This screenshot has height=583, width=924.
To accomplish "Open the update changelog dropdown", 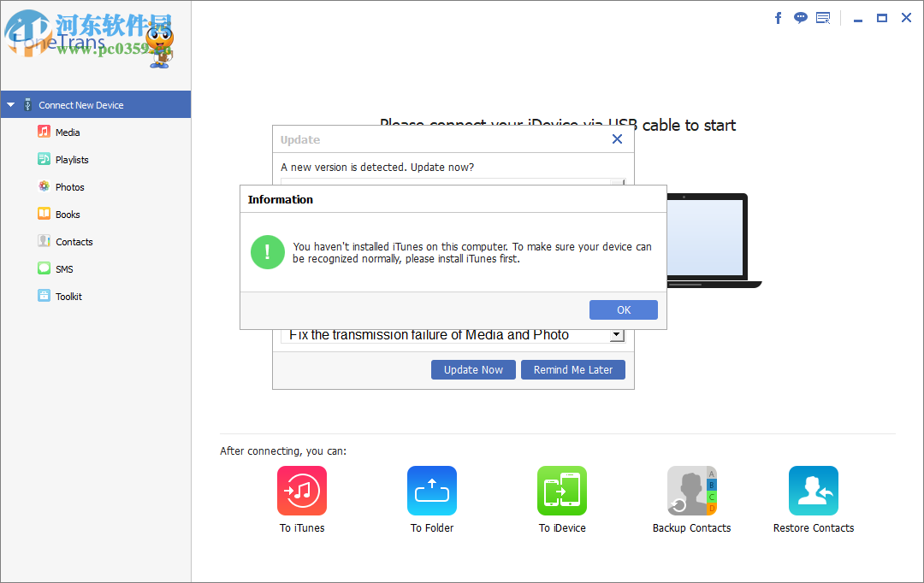I will tap(618, 334).
